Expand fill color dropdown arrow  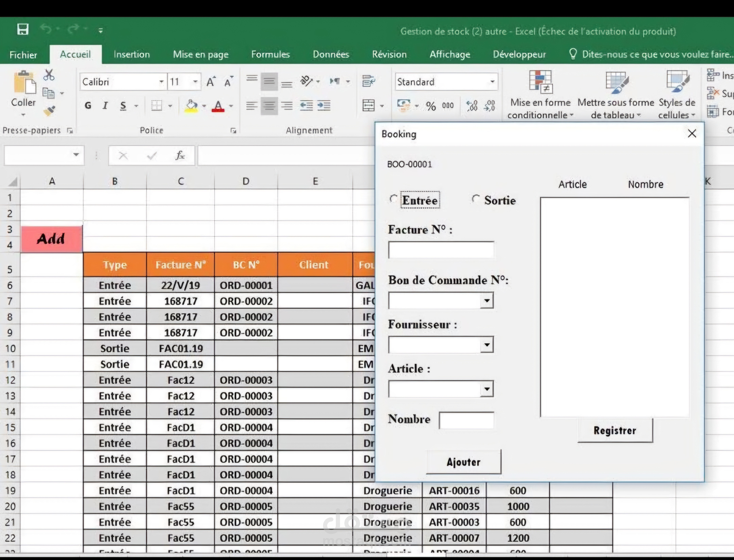click(204, 106)
